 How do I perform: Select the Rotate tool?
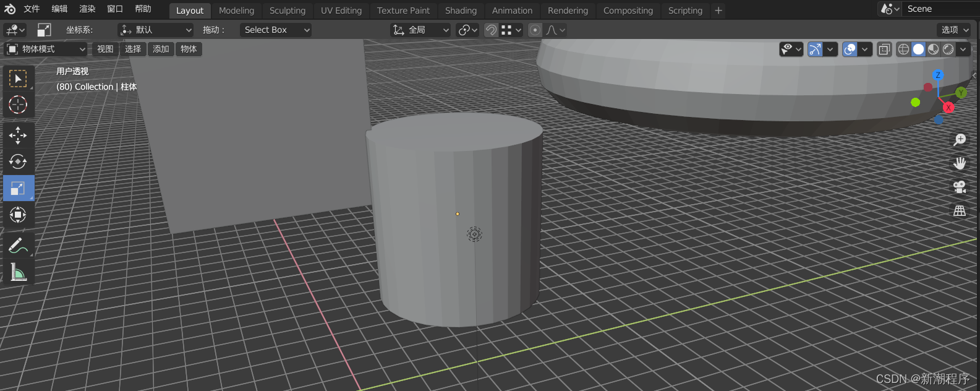[18, 161]
